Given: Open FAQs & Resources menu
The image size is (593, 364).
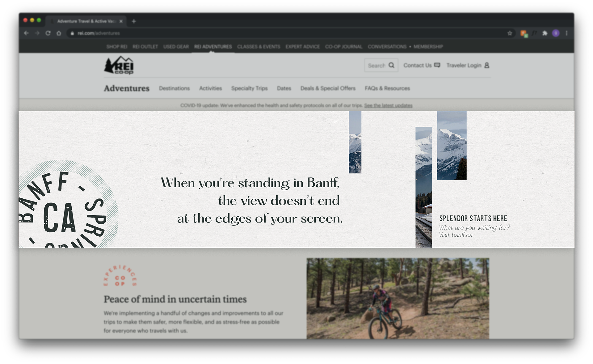Looking at the screenshot, I should 387,88.
